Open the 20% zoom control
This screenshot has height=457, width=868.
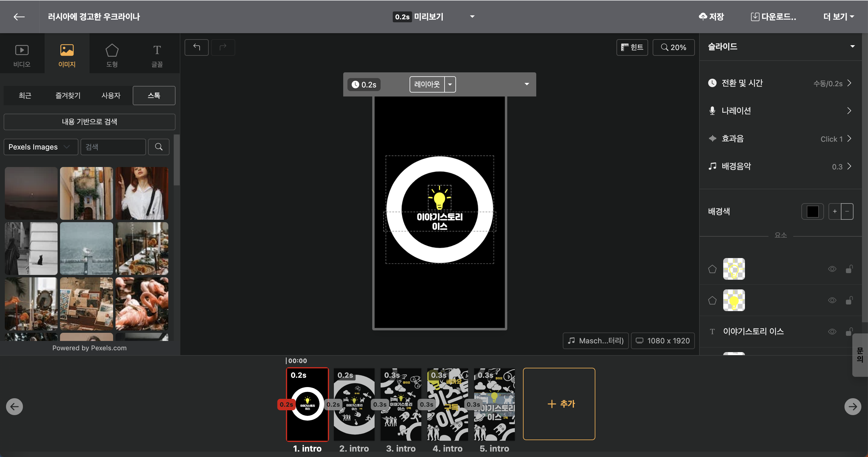(673, 47)
